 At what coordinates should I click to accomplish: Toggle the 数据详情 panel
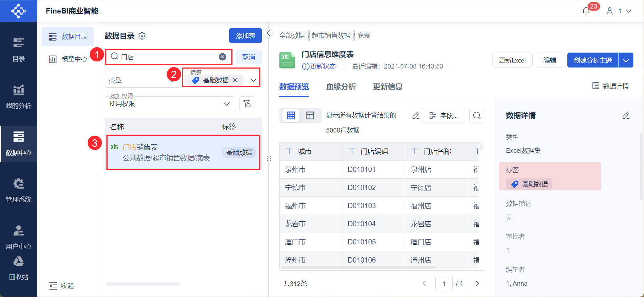(x=611, y=86)
